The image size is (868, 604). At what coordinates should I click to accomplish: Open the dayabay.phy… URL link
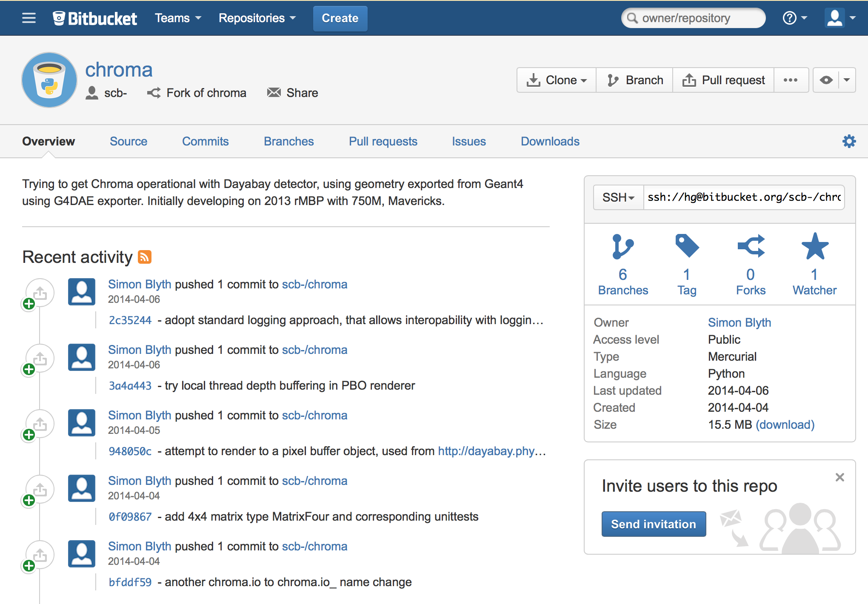(x=492, y=451)
